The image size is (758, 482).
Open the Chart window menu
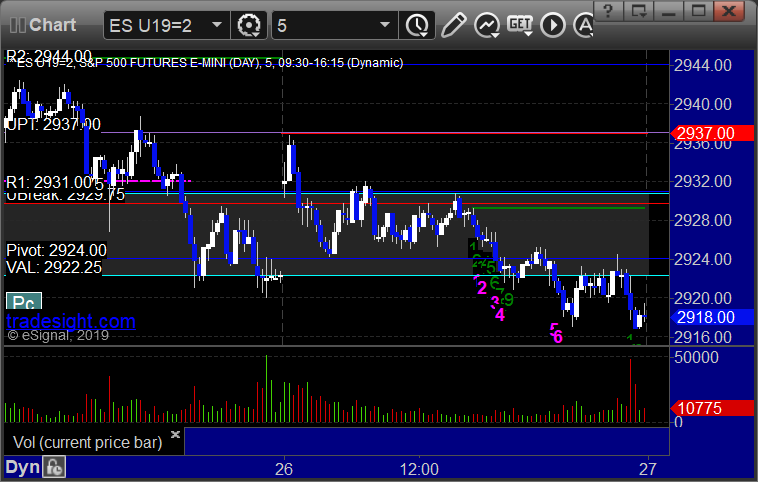click(44, 23)
